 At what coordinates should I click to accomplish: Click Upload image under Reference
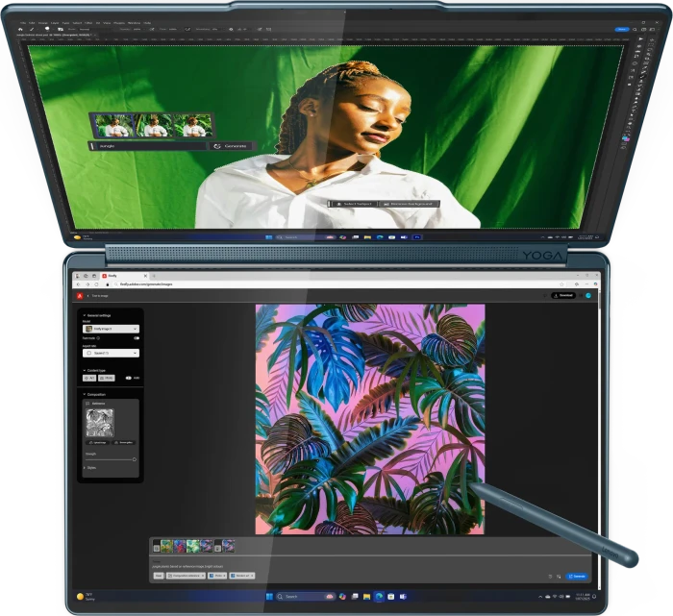pyautogui.click(x=97, y=442)
